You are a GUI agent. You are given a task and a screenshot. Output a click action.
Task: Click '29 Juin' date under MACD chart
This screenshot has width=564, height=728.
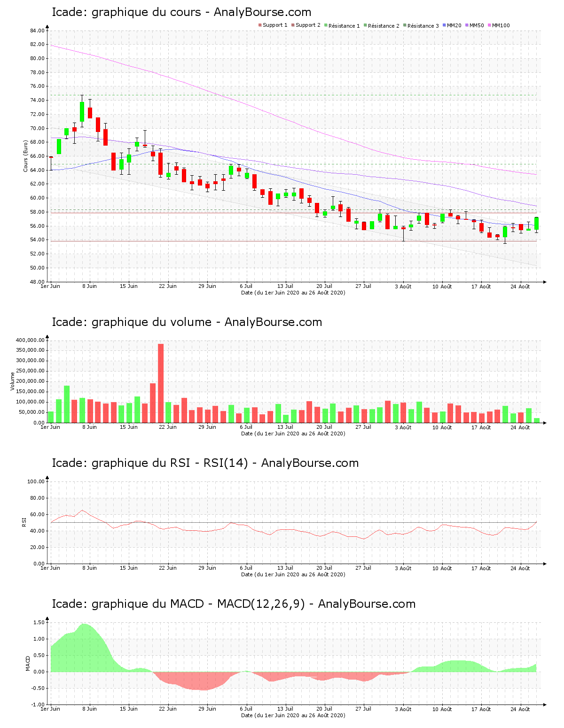point(207,709)
